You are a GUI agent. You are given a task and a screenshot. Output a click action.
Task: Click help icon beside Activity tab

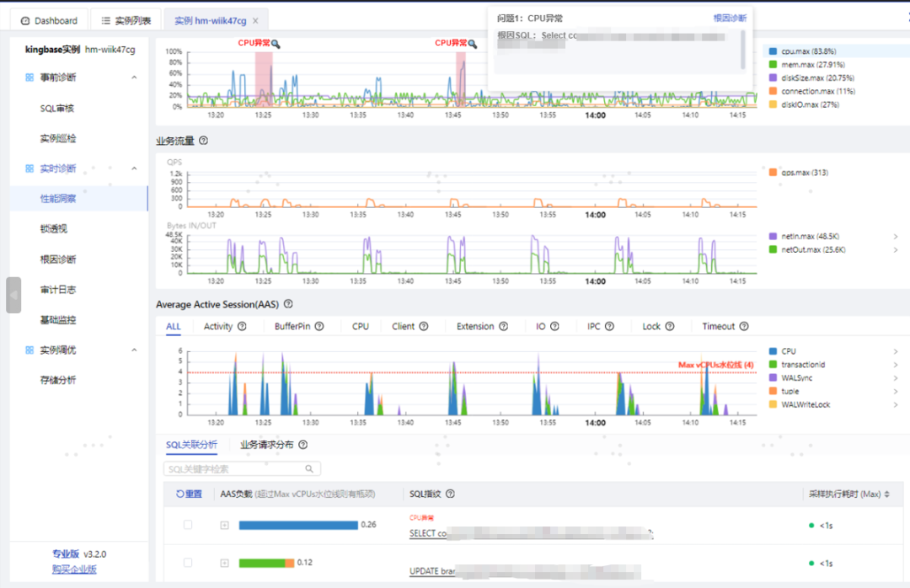[242, 326]
